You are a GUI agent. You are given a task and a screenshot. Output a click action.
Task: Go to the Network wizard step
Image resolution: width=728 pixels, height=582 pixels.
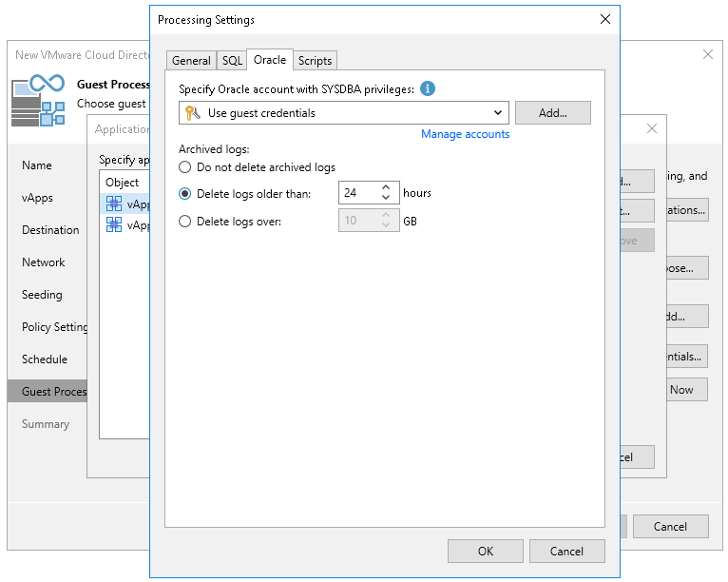pos(43,262)
